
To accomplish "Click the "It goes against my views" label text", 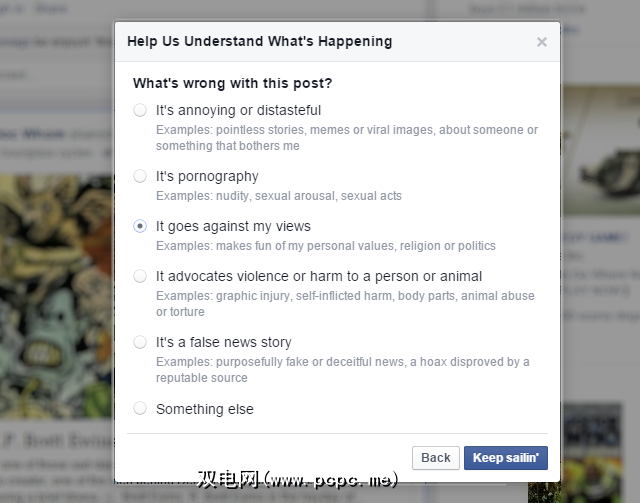I will click(x=233, y=226).
